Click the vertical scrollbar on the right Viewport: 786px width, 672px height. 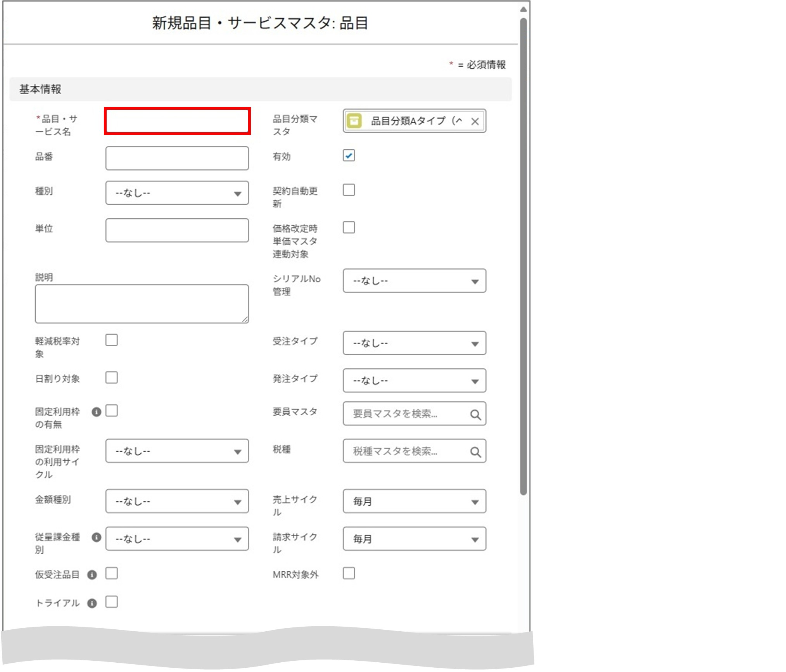pyautogui.click(x=523, y=252)
